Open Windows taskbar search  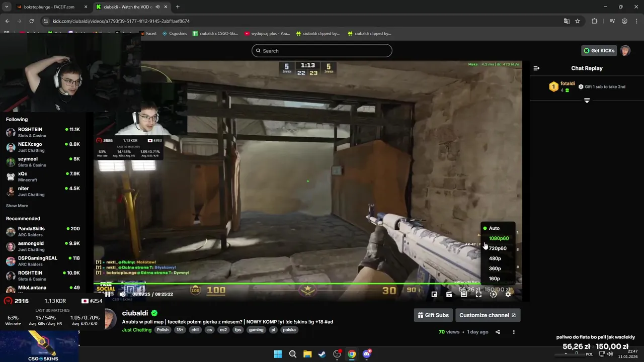[x=292, y=354]
